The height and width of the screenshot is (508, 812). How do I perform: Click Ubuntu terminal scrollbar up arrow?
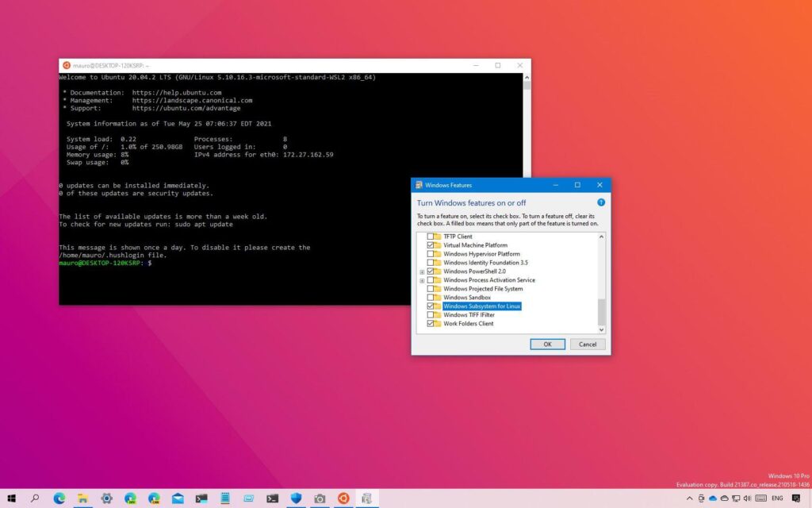point(527,78)
